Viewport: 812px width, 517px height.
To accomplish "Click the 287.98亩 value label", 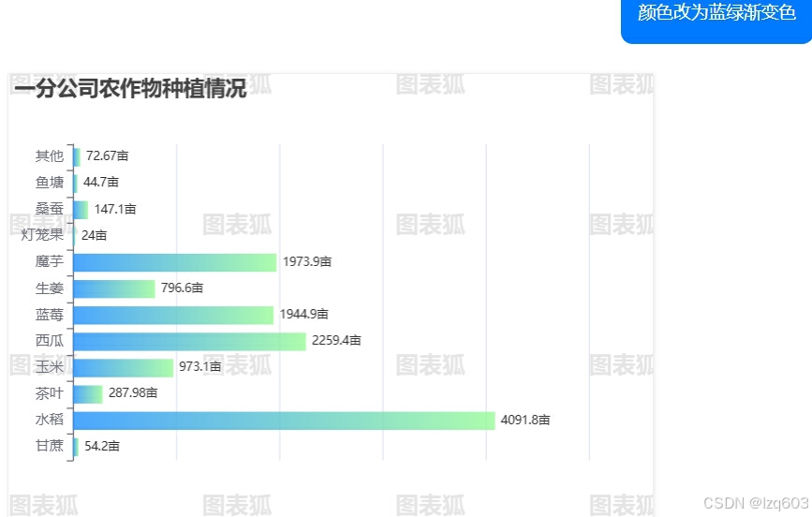I will coord(133,392).
